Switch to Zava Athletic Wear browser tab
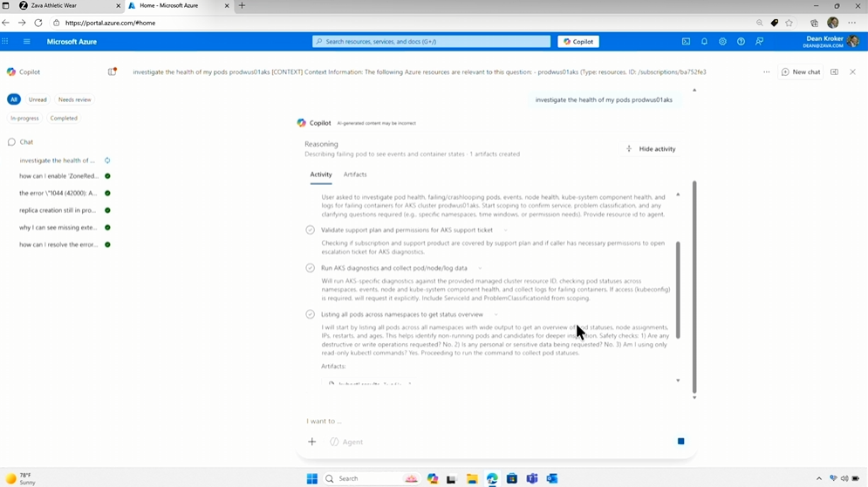Screen dimensions: 868x487 pos(68,5)
